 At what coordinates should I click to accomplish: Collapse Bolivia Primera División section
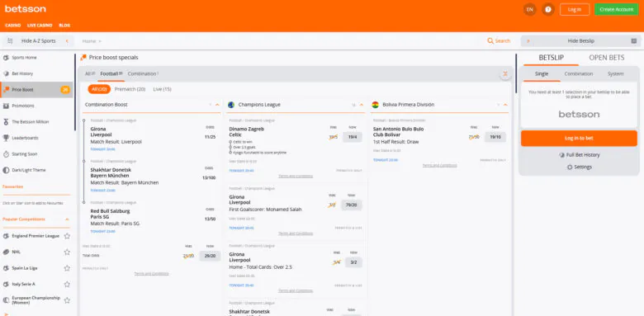click(x=505, y=105)
